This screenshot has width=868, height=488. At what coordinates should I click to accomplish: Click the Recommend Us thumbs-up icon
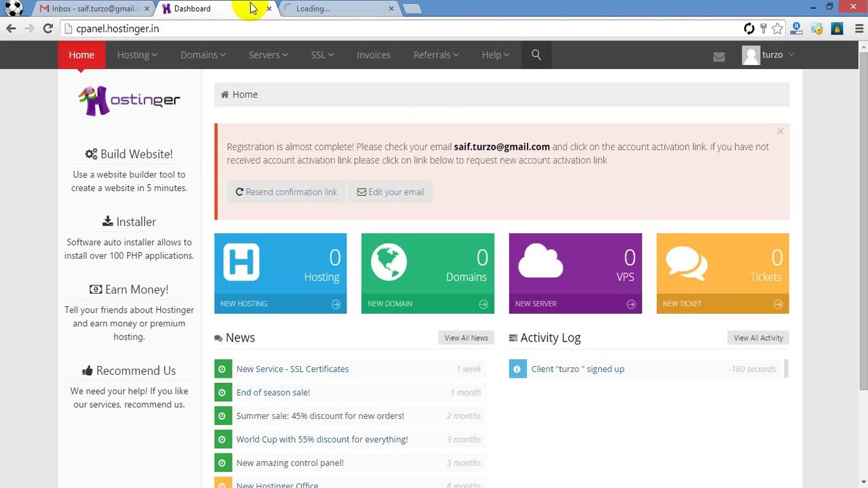click(87, 371)
